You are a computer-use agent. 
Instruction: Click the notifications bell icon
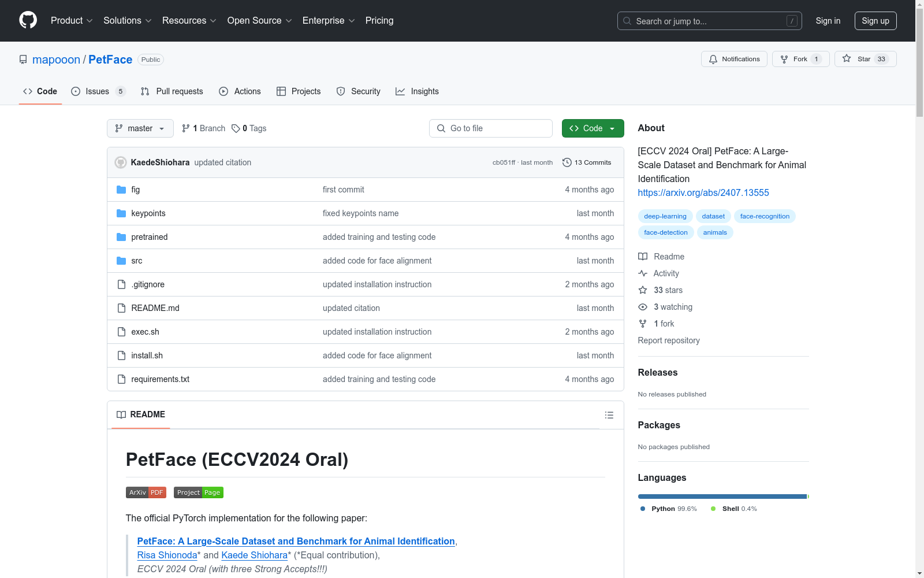click(713, 59)
